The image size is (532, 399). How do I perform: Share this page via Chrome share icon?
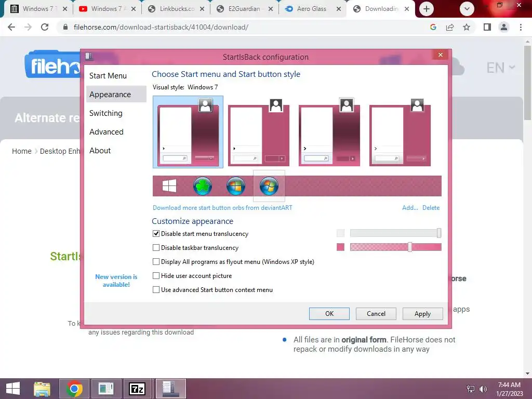pos(450,27)
